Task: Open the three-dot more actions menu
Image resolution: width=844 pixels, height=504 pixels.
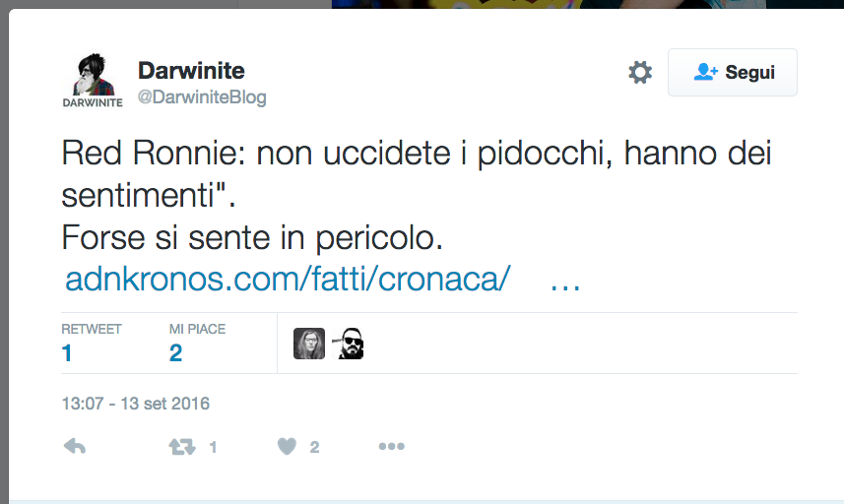Action: coord(392,447)
